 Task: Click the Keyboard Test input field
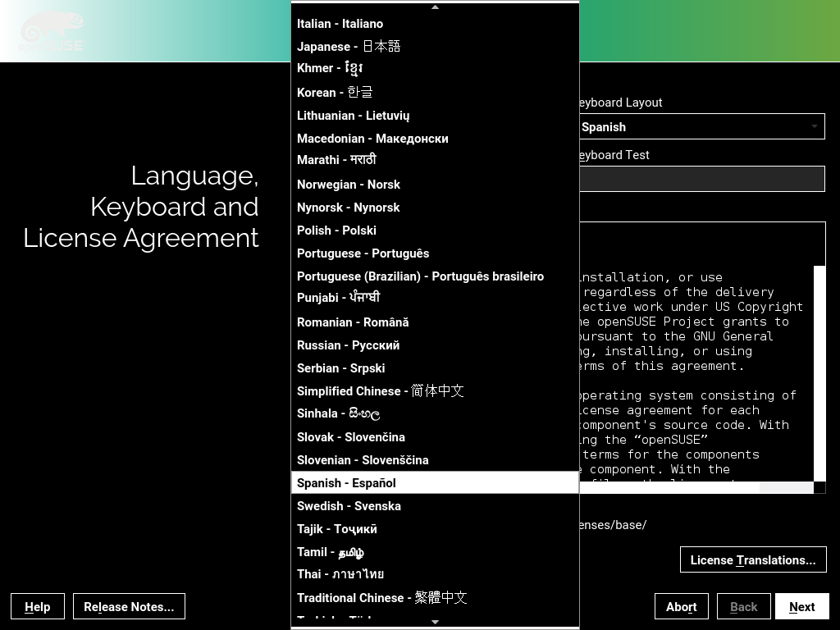[x=701, y=179]
